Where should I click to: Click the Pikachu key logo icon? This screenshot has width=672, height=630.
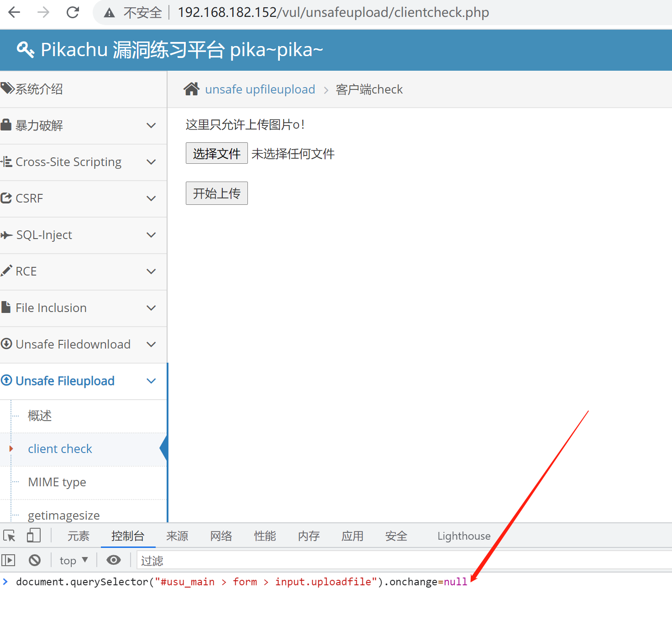point(26,49)
